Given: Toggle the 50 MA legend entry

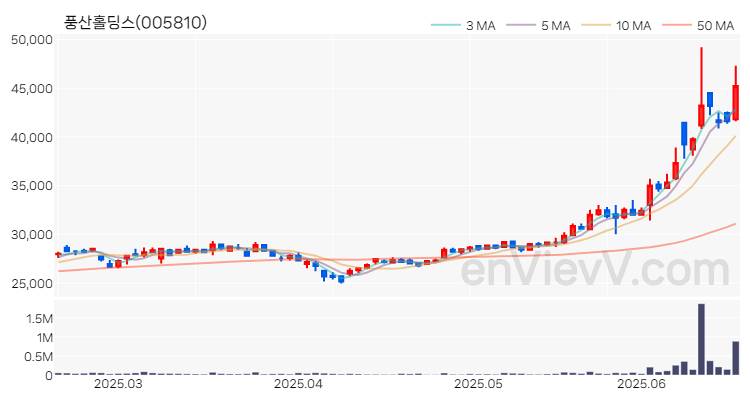Looking at the screenshot, I should (x=698, y=25).
